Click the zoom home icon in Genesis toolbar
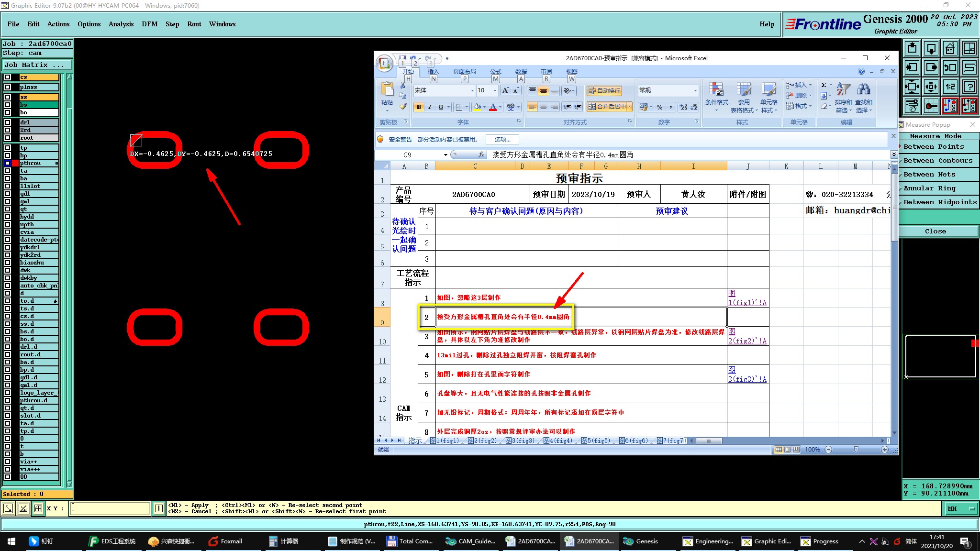Screen dimensions: 980x551 [950, 48]
